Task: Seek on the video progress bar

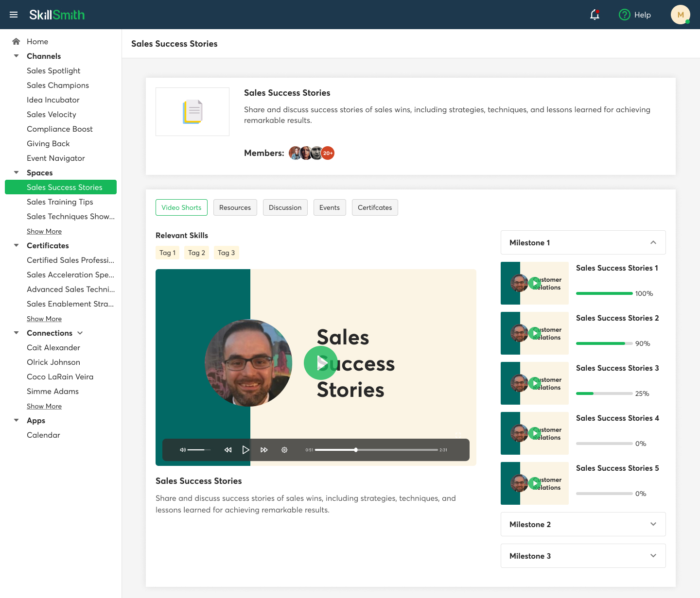Action: click(376, 450)
